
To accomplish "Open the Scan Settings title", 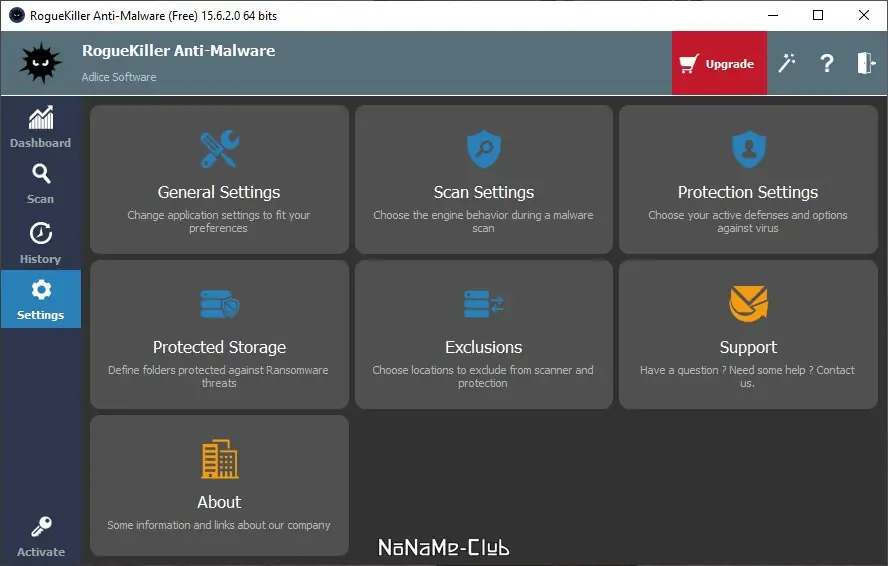I will point(484,193).
